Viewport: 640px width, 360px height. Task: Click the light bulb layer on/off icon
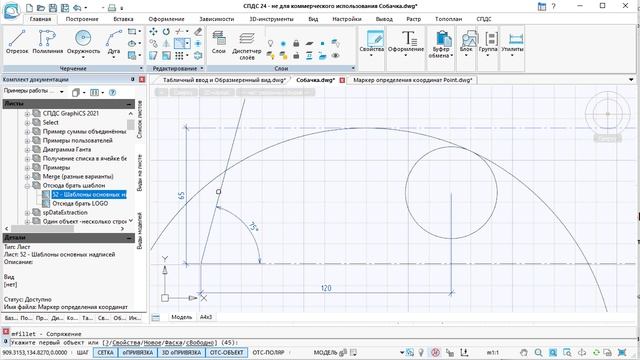tap(270, 43)
